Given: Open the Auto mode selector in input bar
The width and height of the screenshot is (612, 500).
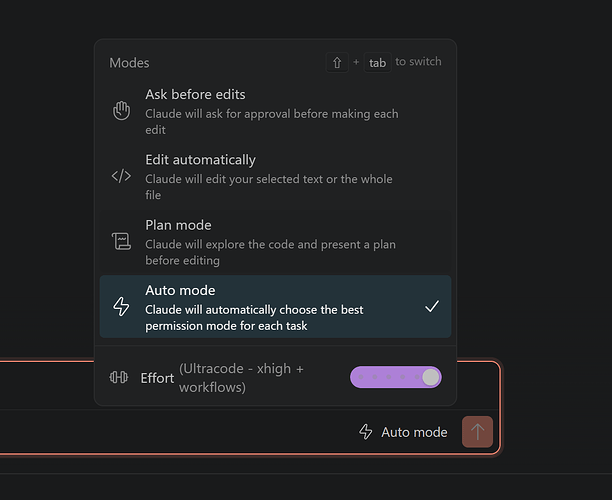Looking at the screenshot, I should pyautogui.click(x=403, y=432).
